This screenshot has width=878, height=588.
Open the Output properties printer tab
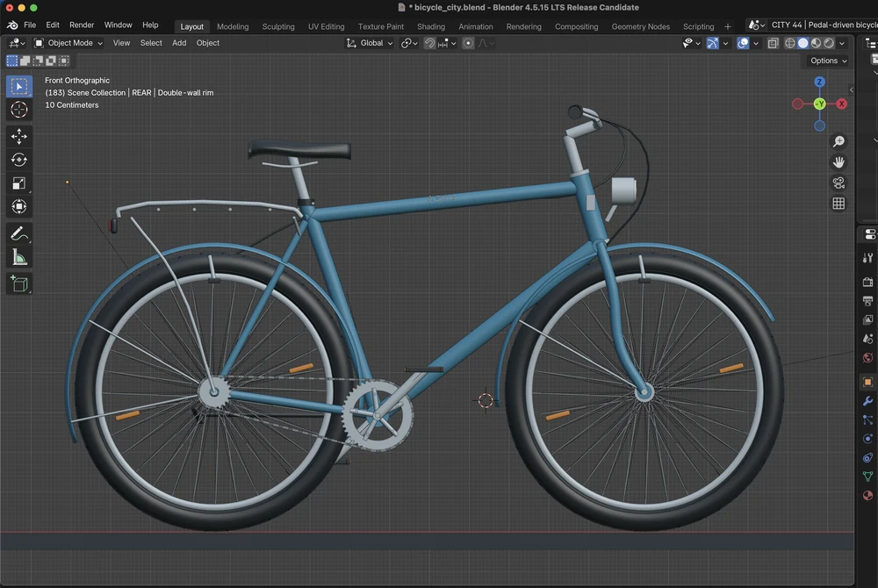pos(867,300)
